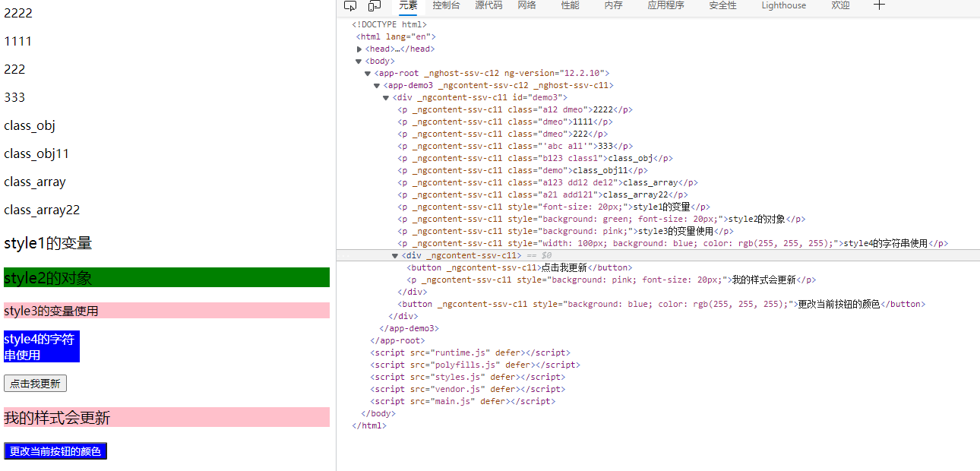Select the p element 我的样式会更新 in DOM
980x471 pixels.
coord(612,280)
